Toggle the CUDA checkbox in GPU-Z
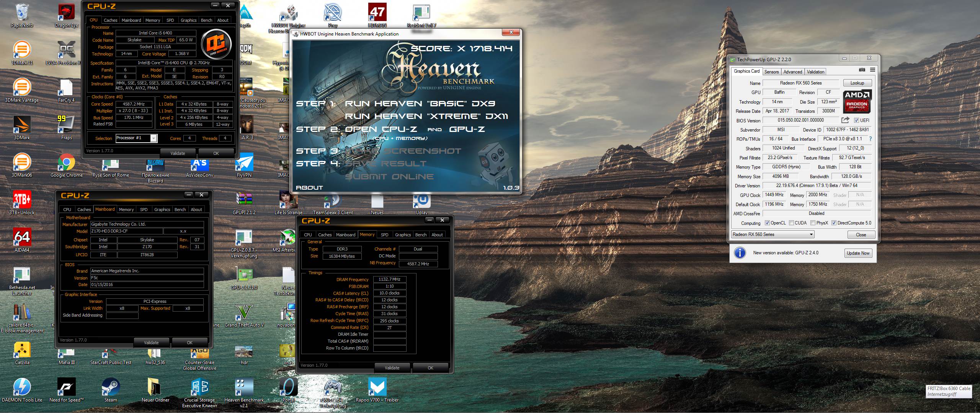The height and width of the screenshot is (413, 980). click(791, 223)
